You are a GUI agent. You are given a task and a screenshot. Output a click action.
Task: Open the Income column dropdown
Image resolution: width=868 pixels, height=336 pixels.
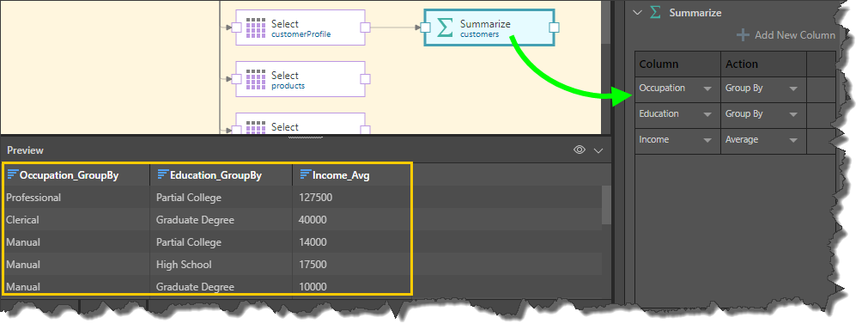click(707, 141)
